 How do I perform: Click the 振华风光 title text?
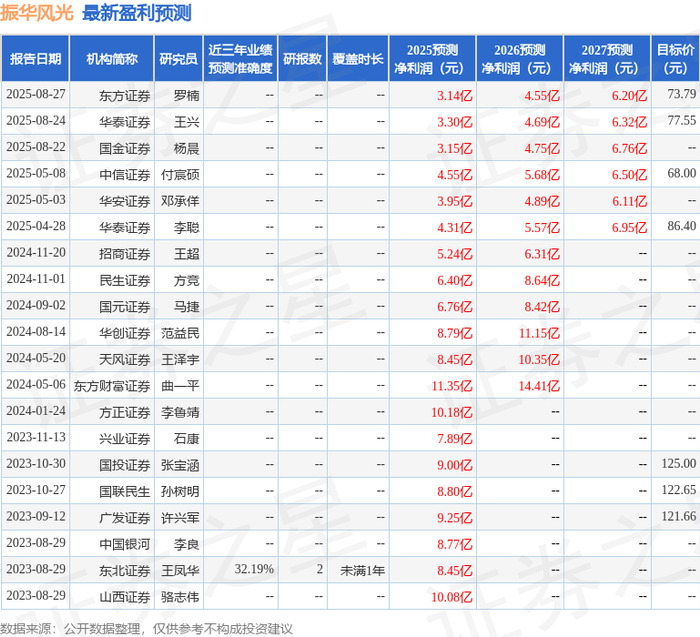click(37, 13)
